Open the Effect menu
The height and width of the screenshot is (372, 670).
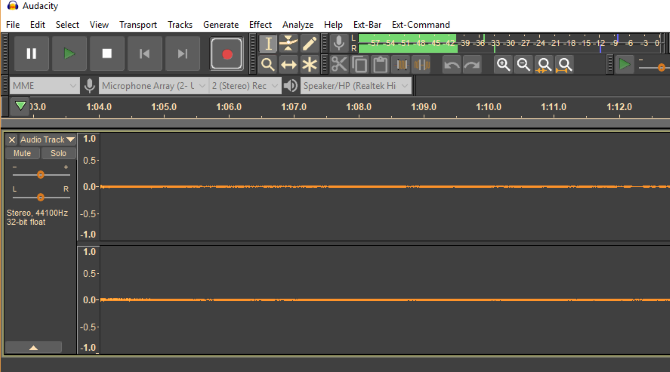260,25
